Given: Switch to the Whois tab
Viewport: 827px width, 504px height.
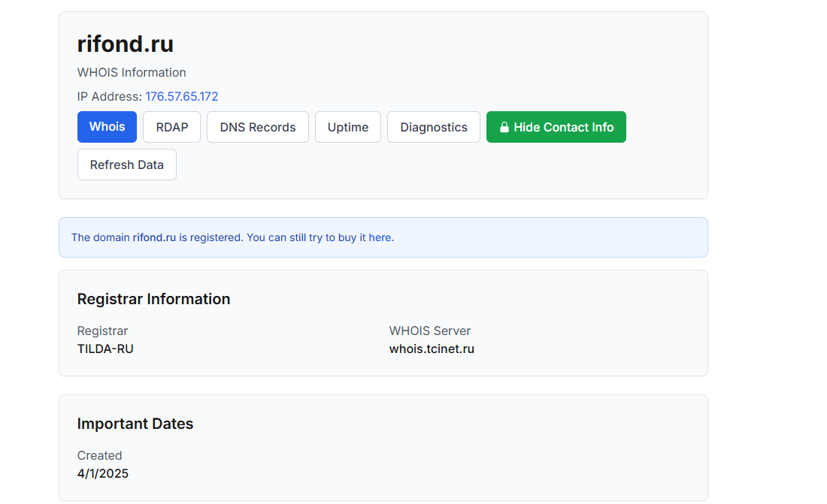Looking at the screenshot, I should point(107,127).
